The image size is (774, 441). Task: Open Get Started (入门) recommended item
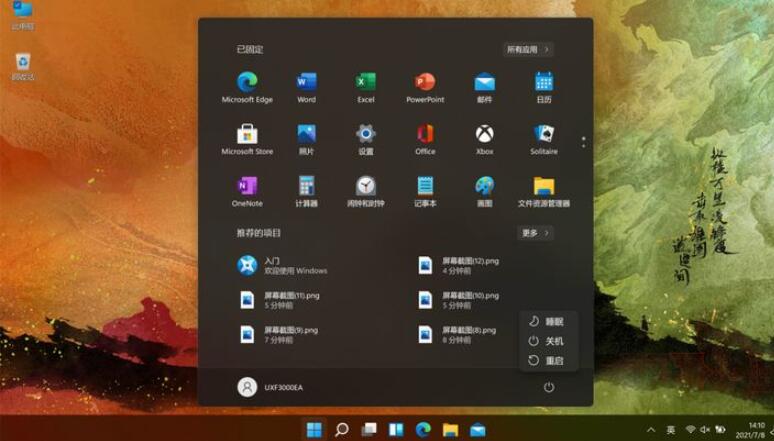pos(282,266)
